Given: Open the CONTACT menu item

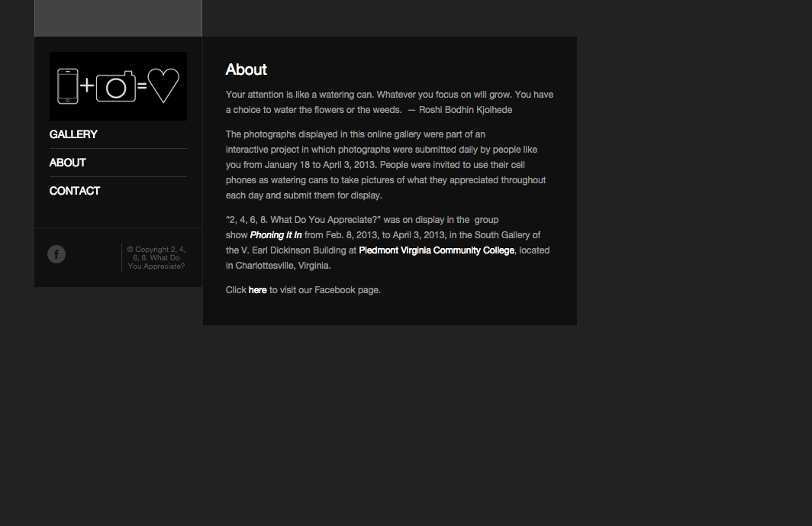Looking at the screenshot, I should pos(75,191).
